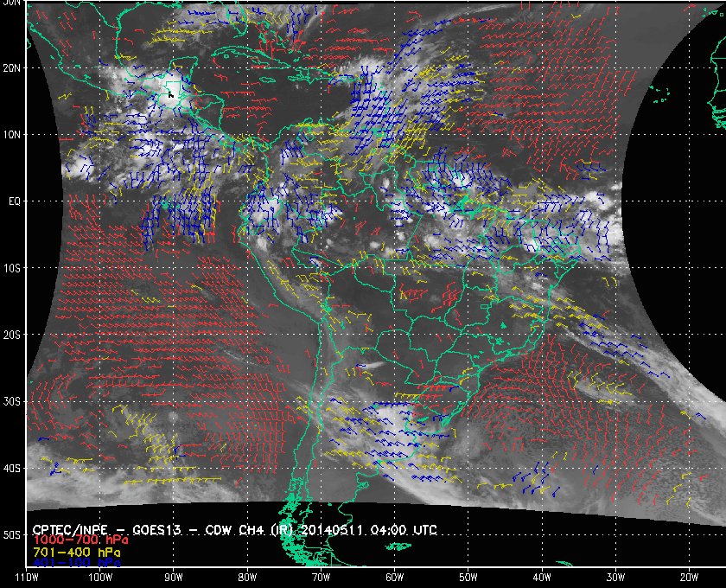This screenshot has width=726, height=588.
Task: Click the "40S" latitude label
Action: tap(12, 469)
